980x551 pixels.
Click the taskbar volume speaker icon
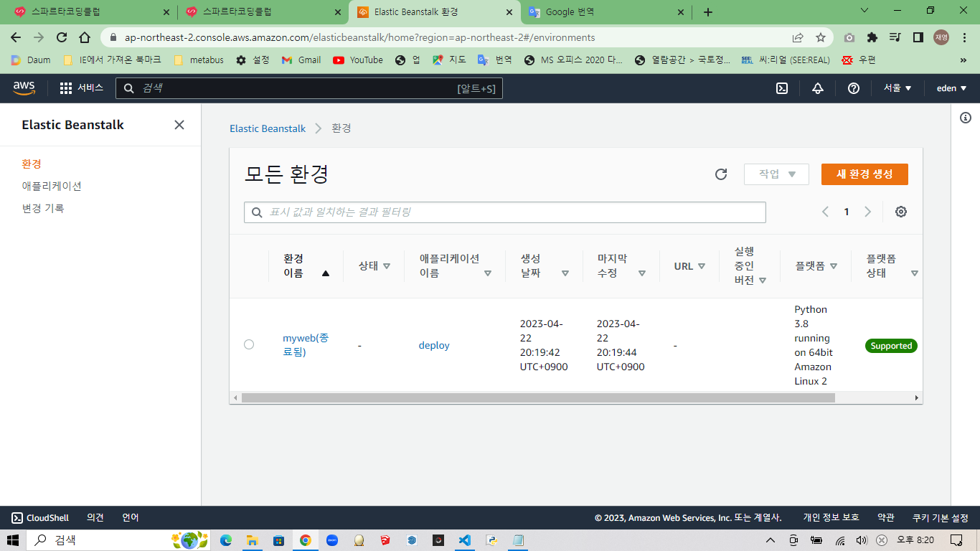[x=862, y=540]
